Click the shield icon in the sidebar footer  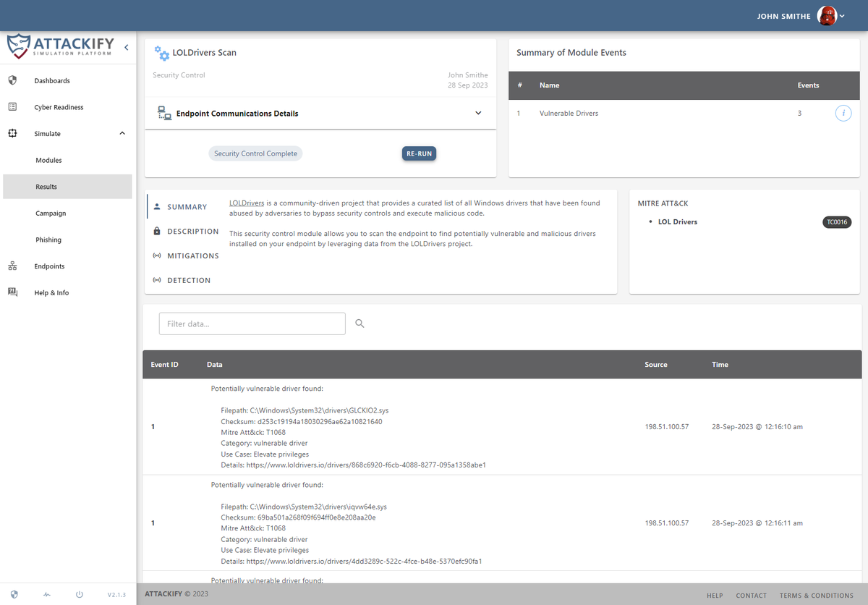point(14,594)
